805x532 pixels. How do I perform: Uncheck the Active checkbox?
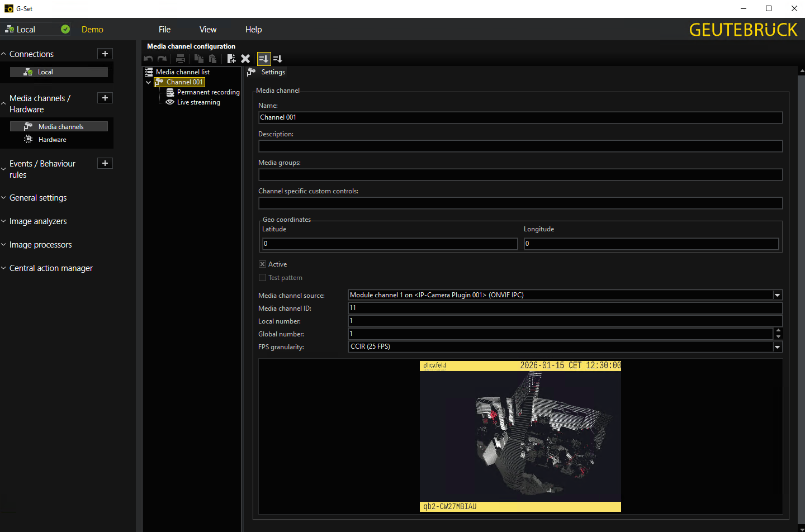pos(262,264)
